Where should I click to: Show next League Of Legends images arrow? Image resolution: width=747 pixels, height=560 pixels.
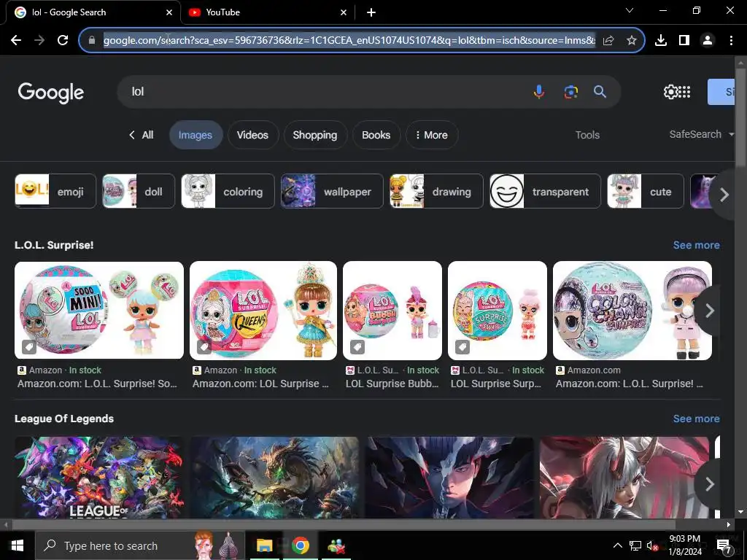tap(709, 484)
